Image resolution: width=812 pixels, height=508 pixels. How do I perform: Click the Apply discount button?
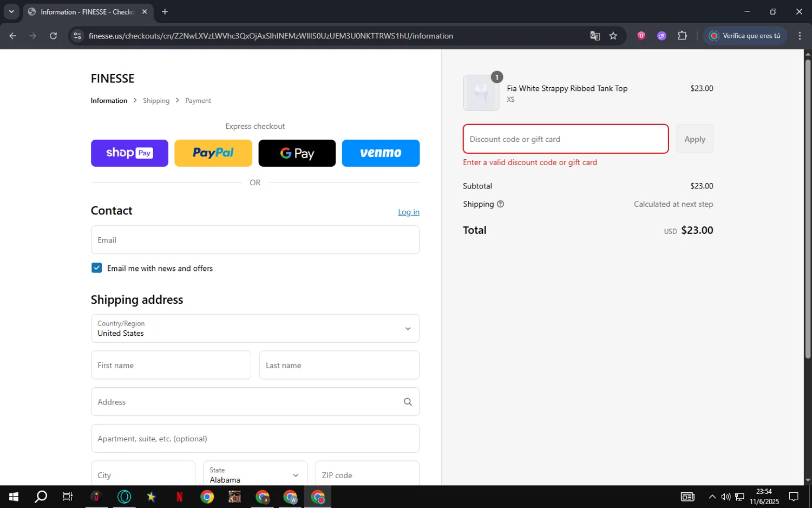[x=695, y=139]
